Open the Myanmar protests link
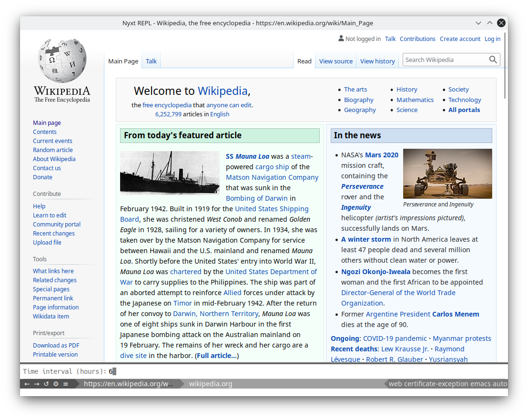 [462, 338]
